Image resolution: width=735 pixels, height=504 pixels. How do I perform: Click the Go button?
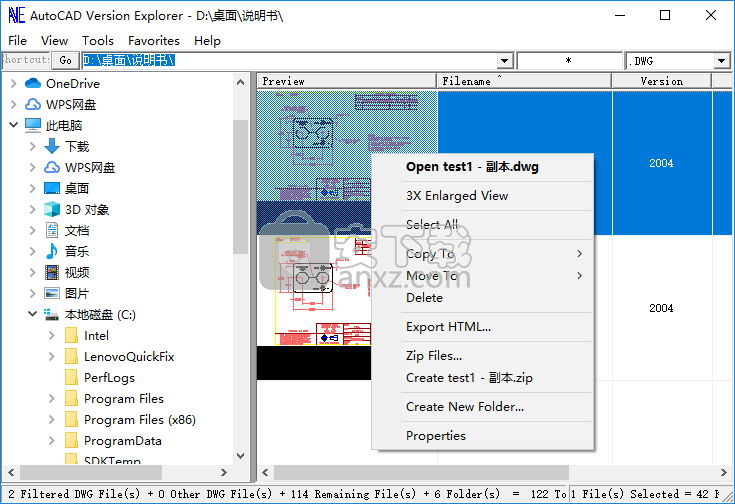[66, 60]
